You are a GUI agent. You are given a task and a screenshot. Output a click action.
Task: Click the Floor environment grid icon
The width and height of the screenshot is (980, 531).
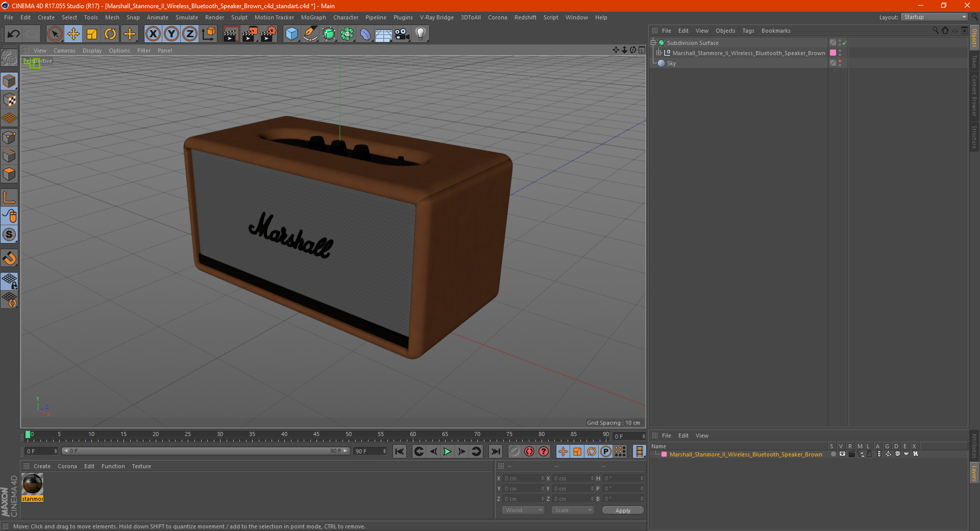(x=383, y=34)
